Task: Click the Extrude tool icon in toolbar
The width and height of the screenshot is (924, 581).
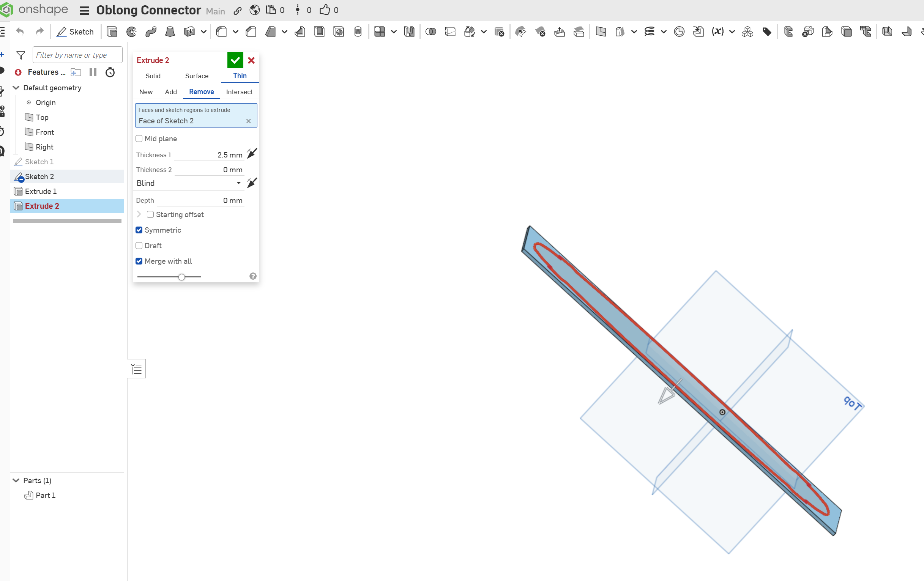Action: [x=112, y=31]
